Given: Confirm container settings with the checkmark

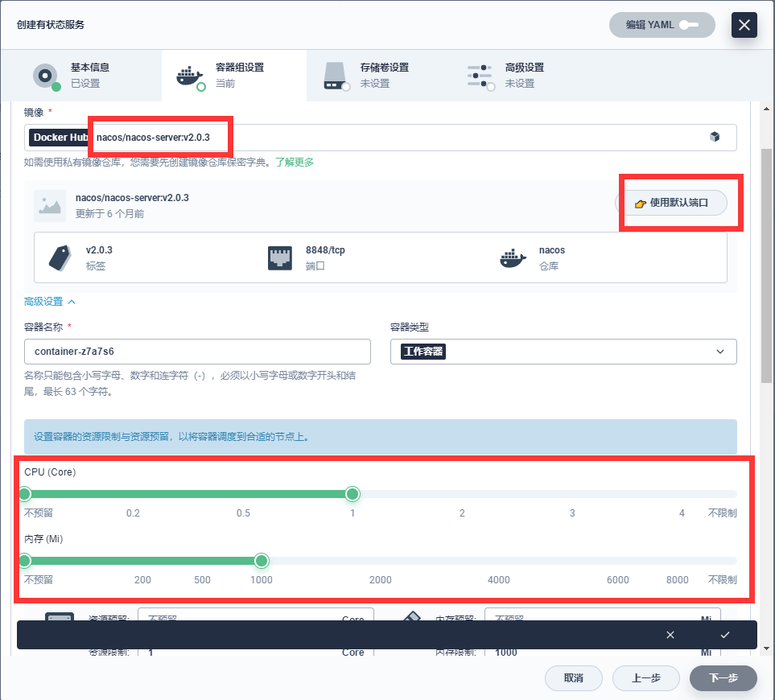Looking at the screenshot, I should pyautogui.click(x=725, y=635).
